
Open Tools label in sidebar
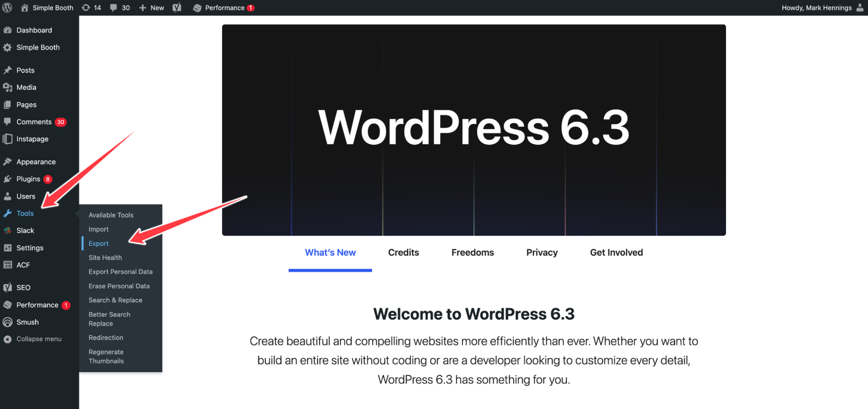pos(25,213)
